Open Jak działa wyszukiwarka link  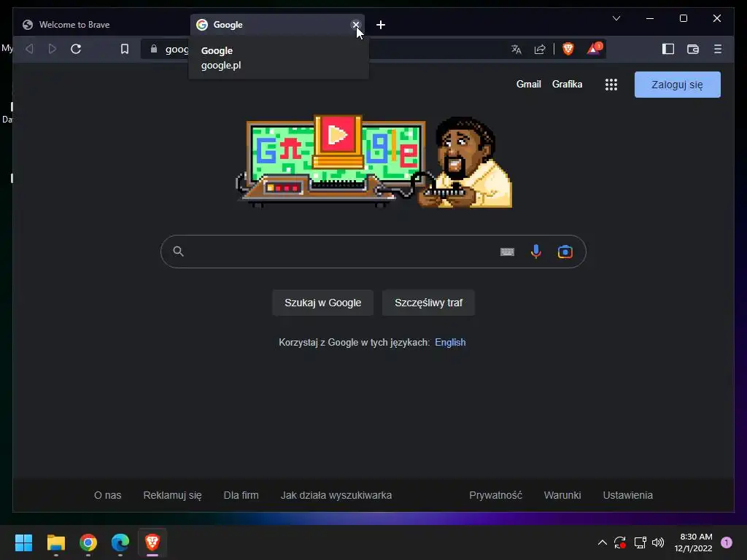click(336, 495)
